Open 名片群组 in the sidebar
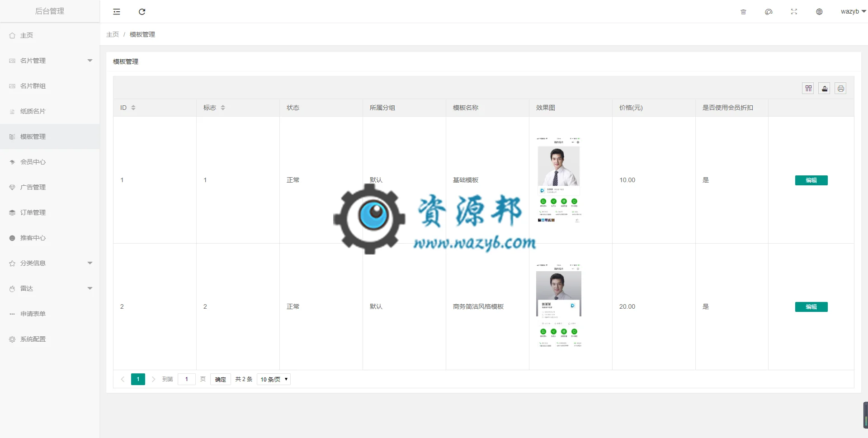The height and width of the screenshot is (438, 868). point(50,86)
